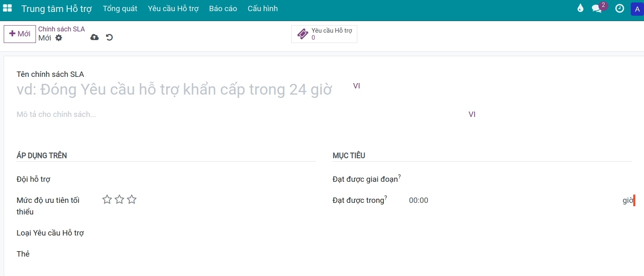The width and height of the screenshot is (644, 276).
Task: Go to the Chính sách SLA breadcrumb
Action: (62, 29)
